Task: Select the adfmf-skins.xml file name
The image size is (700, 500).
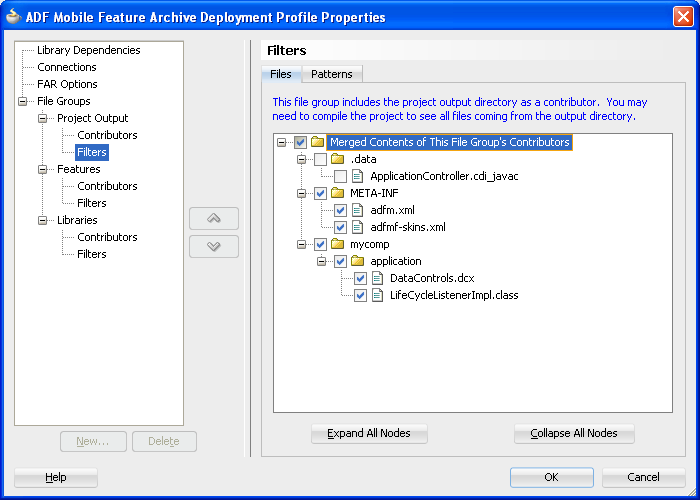Action: [408, 227]
